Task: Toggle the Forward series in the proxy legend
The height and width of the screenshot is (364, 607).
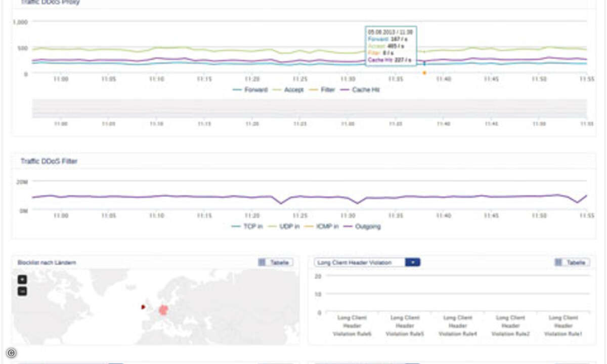Action: click(250, 89)
